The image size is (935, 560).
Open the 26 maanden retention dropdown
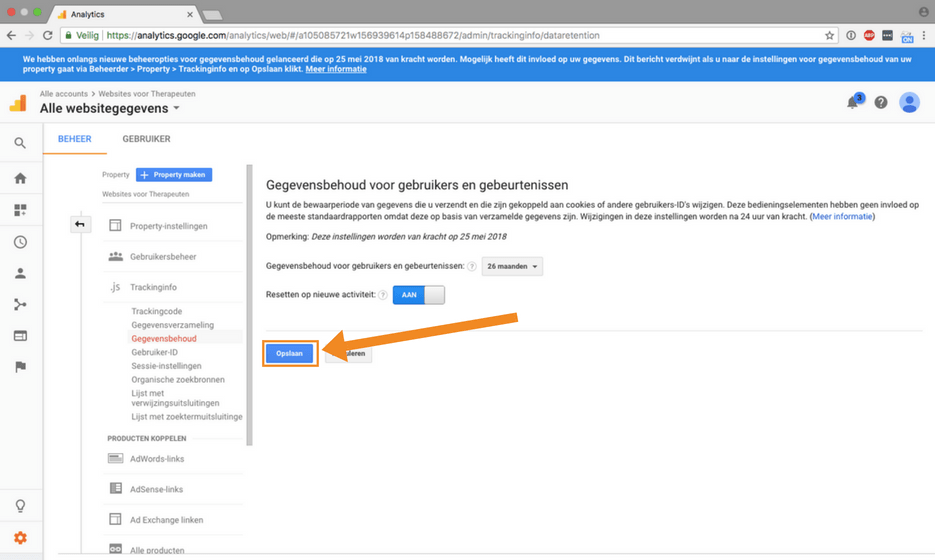(512, 266)
